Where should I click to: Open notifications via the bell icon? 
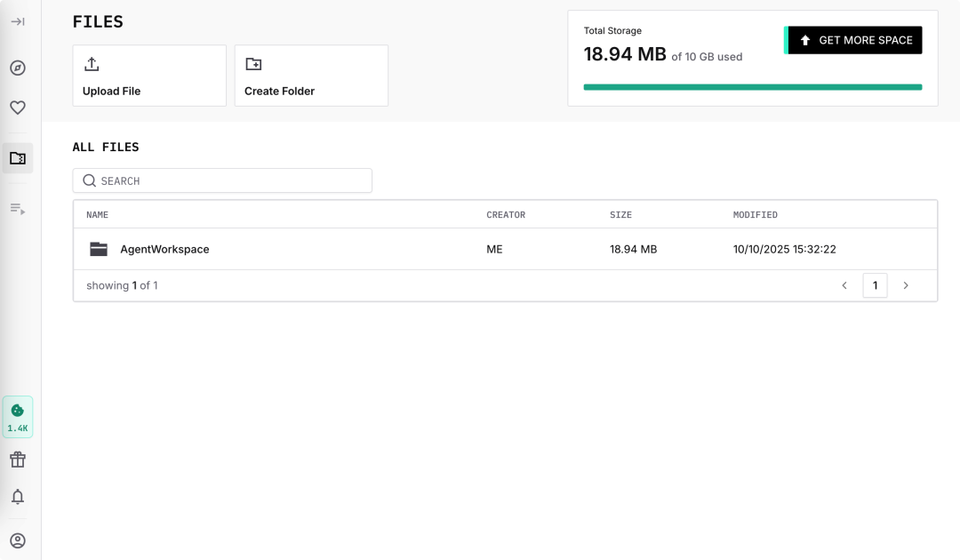tap(18, 497)
